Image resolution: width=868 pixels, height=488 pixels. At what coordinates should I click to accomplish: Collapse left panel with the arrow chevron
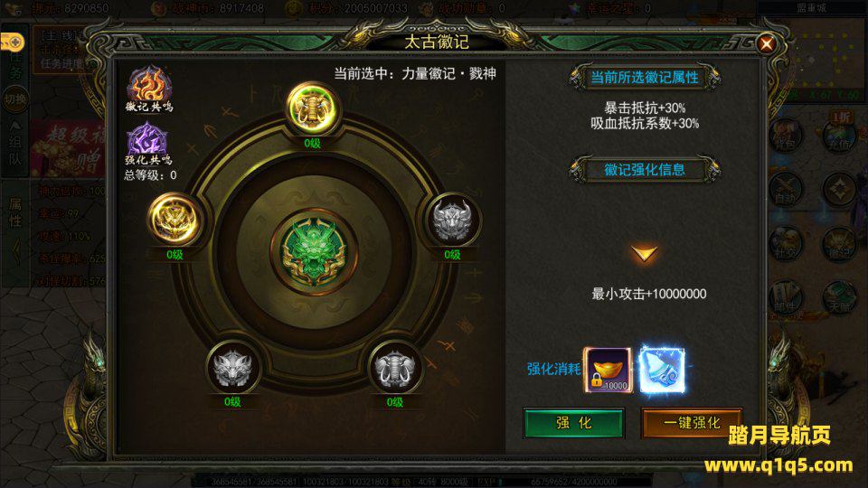pos(16,252)
